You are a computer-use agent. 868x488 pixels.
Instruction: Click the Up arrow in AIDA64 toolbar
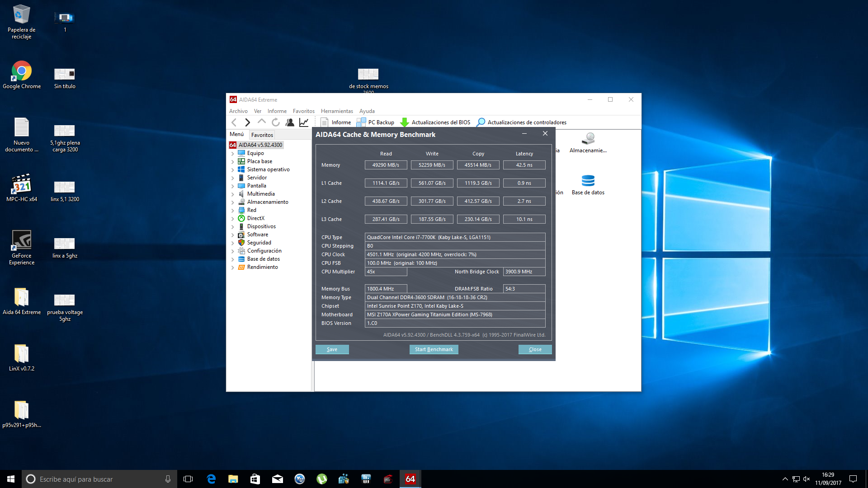pos(261,122)
